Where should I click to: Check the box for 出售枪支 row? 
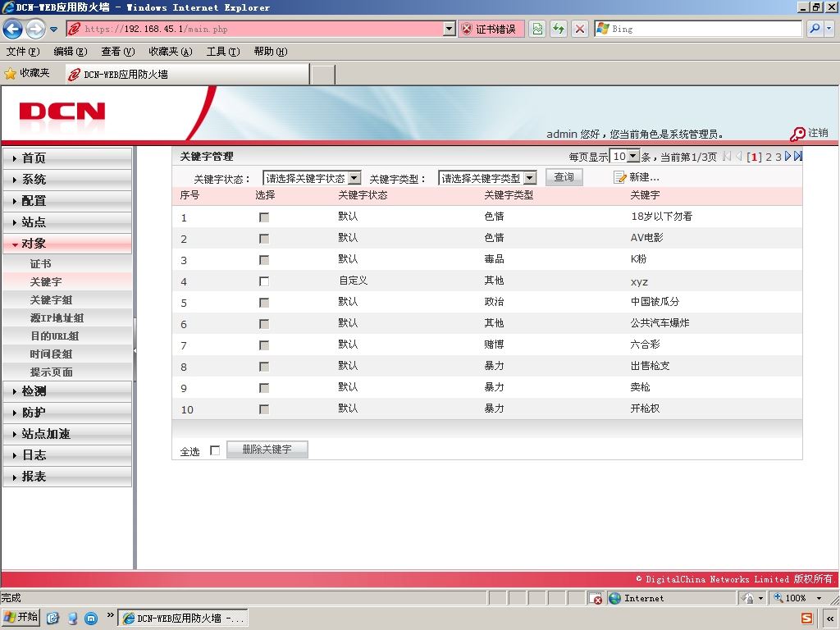click(x=264, y=367)
